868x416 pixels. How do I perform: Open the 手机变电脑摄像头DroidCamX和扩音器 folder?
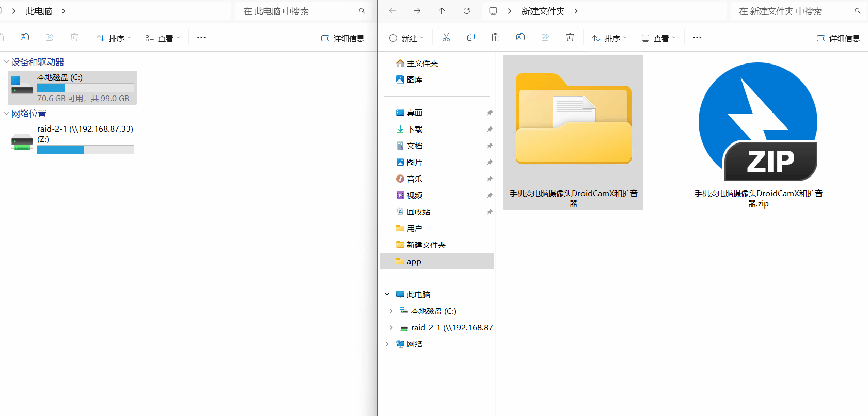[x=573, y=132]
